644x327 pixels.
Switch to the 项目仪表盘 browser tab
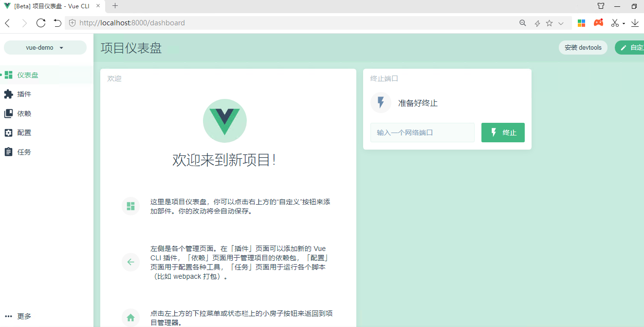coord(49,6)
